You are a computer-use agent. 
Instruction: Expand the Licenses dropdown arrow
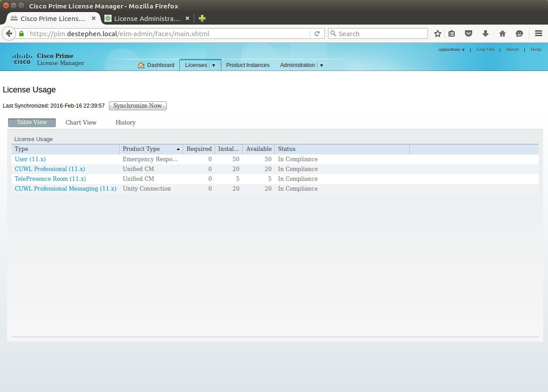(x=214, y=66)
